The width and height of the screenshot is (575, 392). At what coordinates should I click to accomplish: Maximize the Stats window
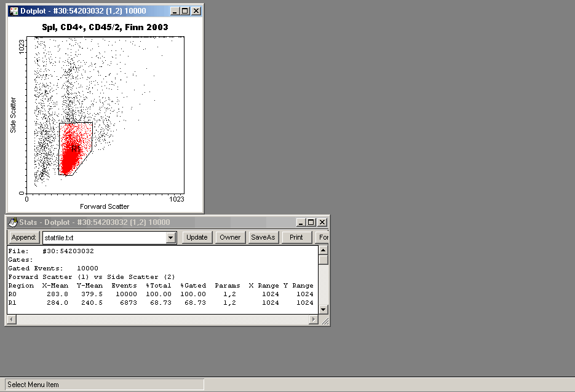[x=311, y=222]
